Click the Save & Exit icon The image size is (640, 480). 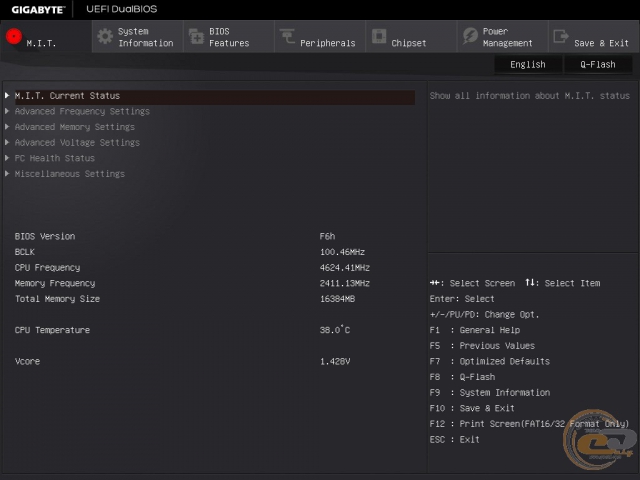[560, 37]
